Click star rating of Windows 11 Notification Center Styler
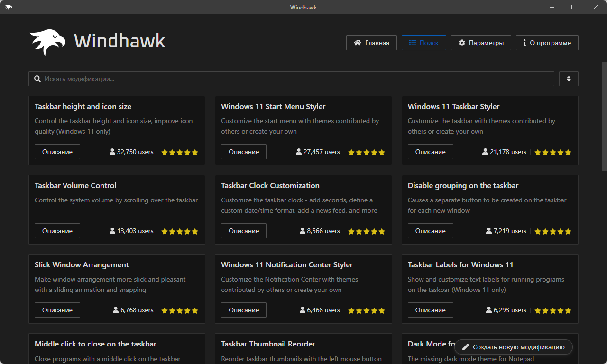 click(367, 311)
